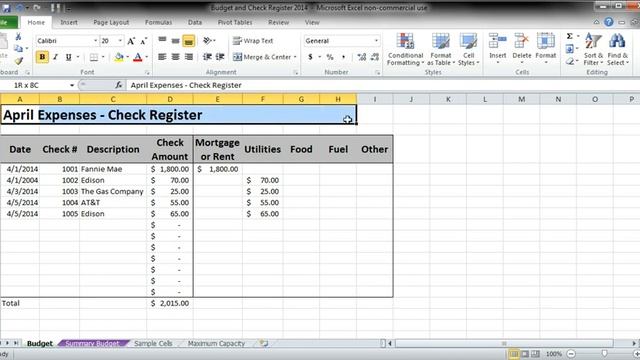The width and height of the screenshot is (640, 360).
Task: Open the Formulas ribbon tab
Action: (158, 22)
